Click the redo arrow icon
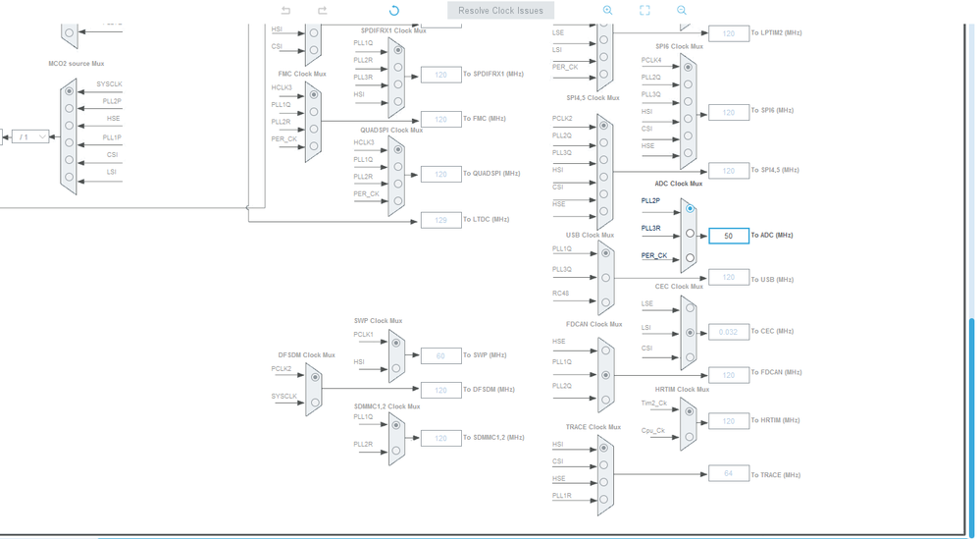The width and height of the screenshot is (980, 539). 323,10
